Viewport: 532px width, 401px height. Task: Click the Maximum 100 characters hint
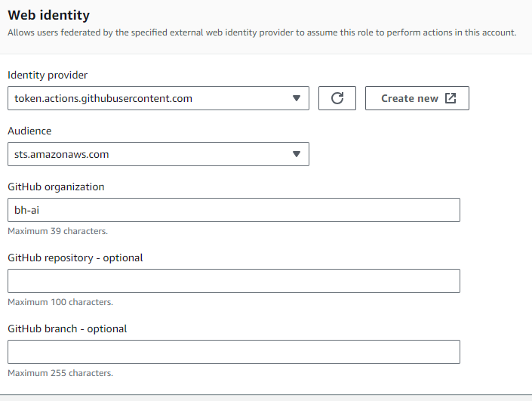click(60, 302)
